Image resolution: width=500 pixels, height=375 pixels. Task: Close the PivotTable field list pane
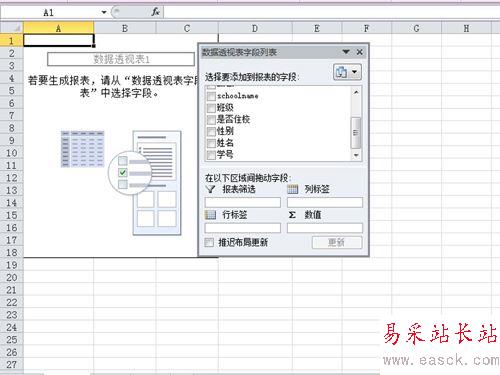[359, 52]
